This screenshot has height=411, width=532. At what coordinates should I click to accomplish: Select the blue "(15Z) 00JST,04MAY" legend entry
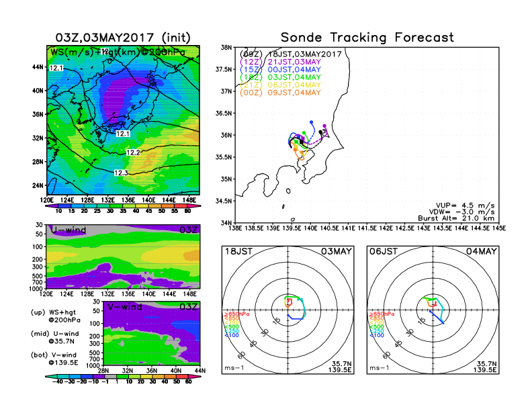tap(280, 70)
